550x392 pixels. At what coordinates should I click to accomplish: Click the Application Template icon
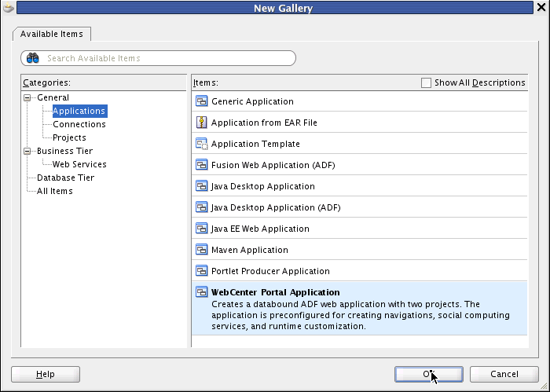201,144
